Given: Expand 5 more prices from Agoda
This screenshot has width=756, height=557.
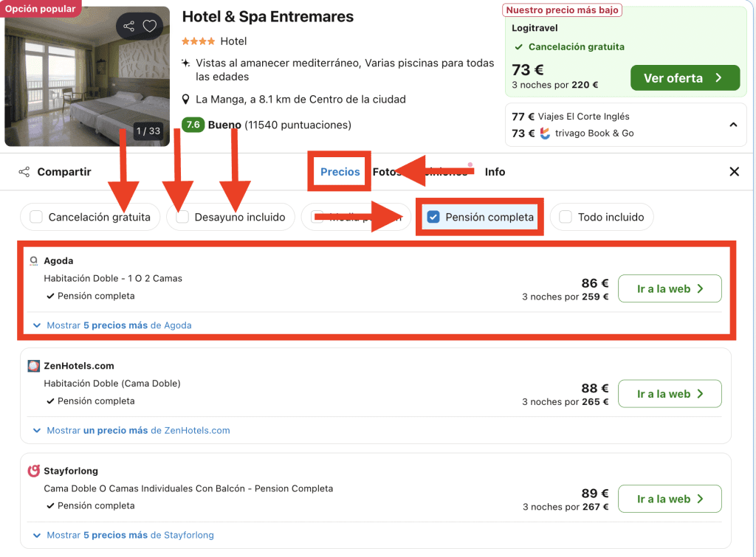Looking at the screenshot, I should pyautogui.click(x=118, y=325).
